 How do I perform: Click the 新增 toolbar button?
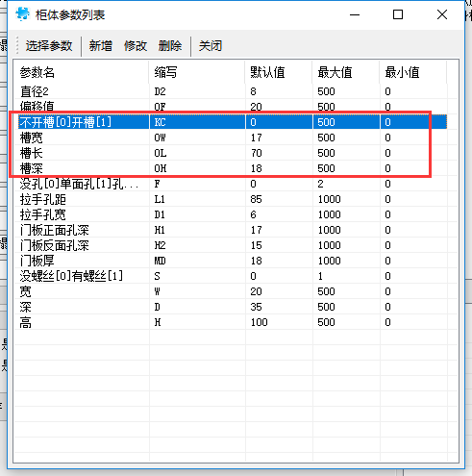point(101,46)
